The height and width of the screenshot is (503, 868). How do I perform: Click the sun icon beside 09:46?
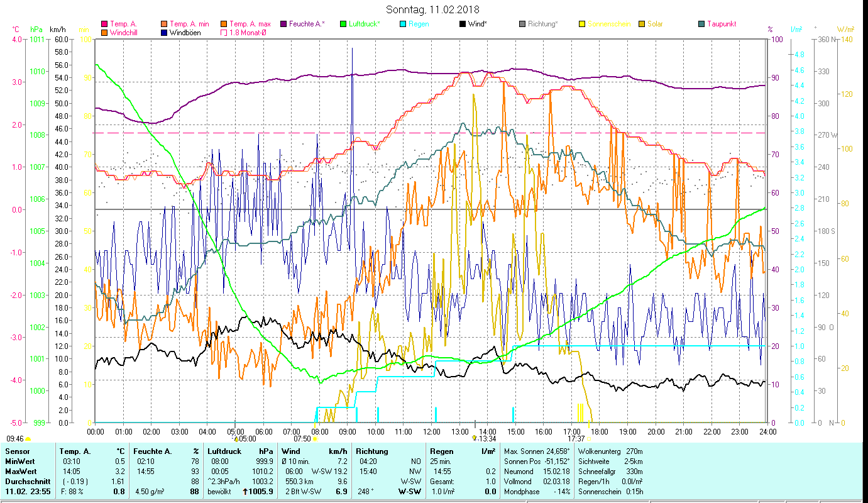click(28, 438)
